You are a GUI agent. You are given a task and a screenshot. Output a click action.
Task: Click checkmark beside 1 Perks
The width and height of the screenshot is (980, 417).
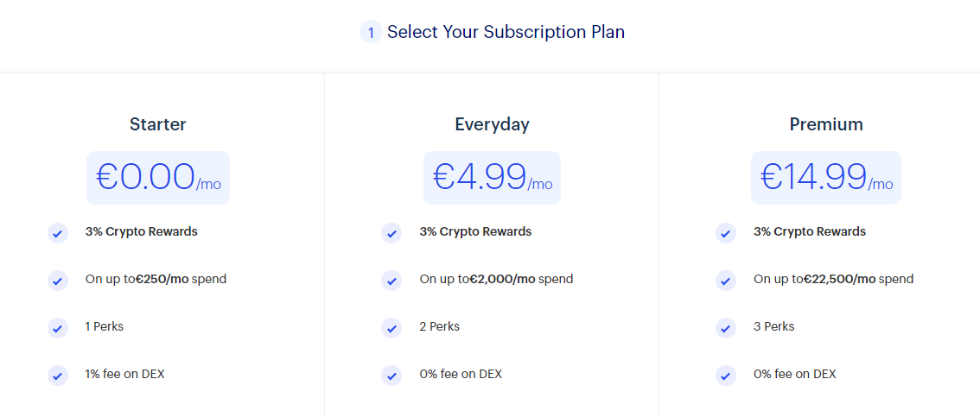tap(58, 328)
